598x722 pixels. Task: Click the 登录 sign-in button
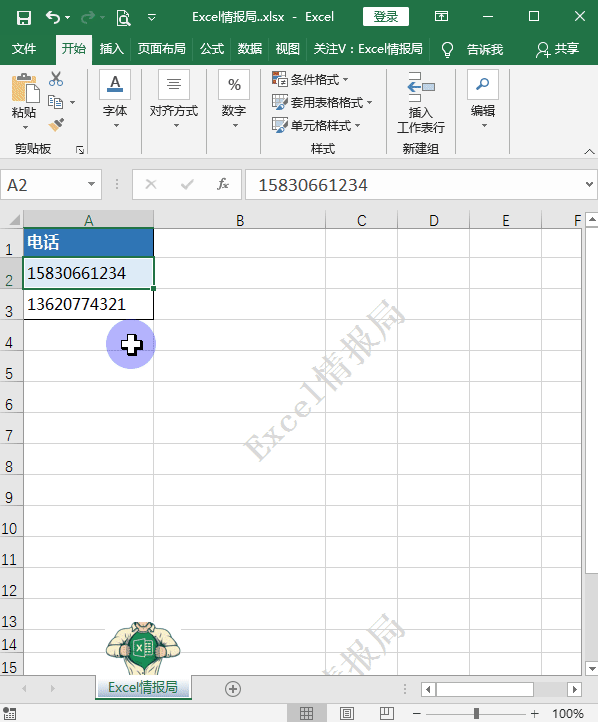point(386,17)
